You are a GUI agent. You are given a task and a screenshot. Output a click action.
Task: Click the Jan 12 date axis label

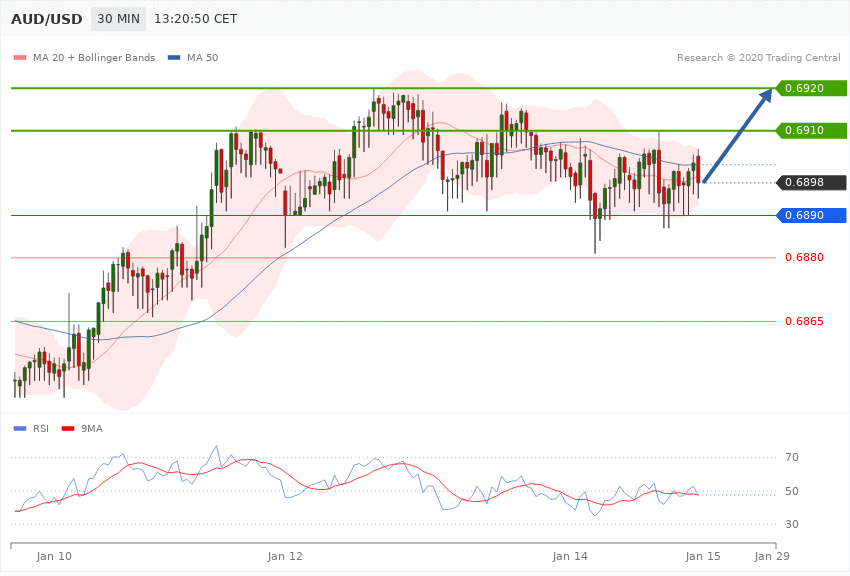pos(285,556)
